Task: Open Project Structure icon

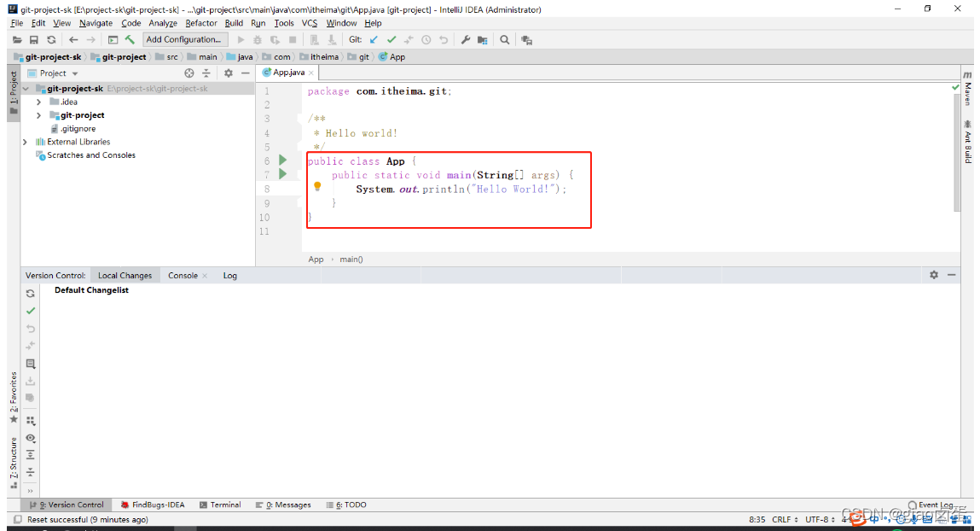Action: (x=483, y=39)
